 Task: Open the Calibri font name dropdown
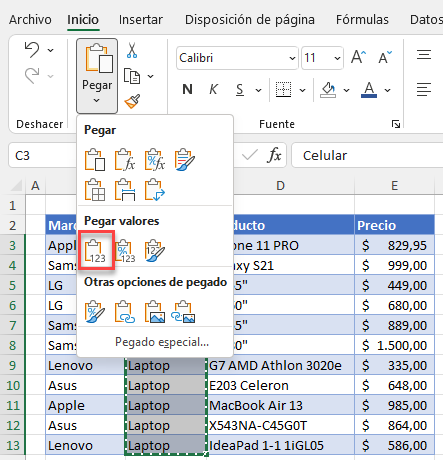[292, 58]
